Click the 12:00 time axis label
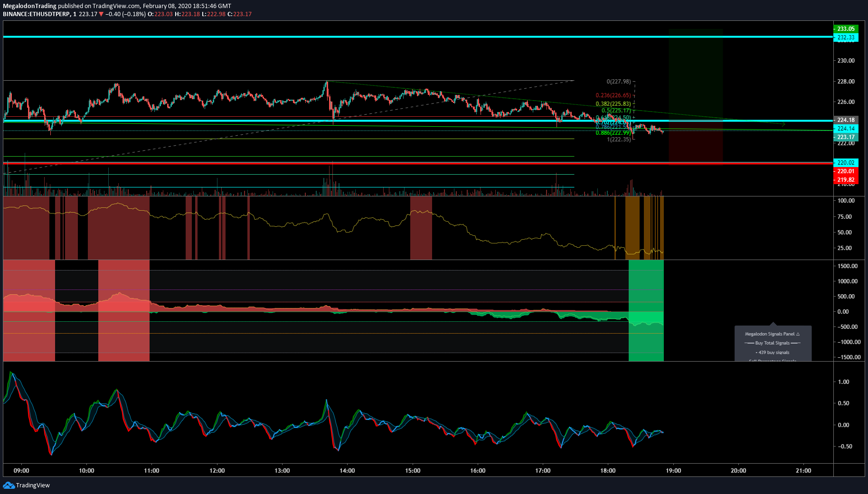The image size is (868, 494). [x=217, y=471]
